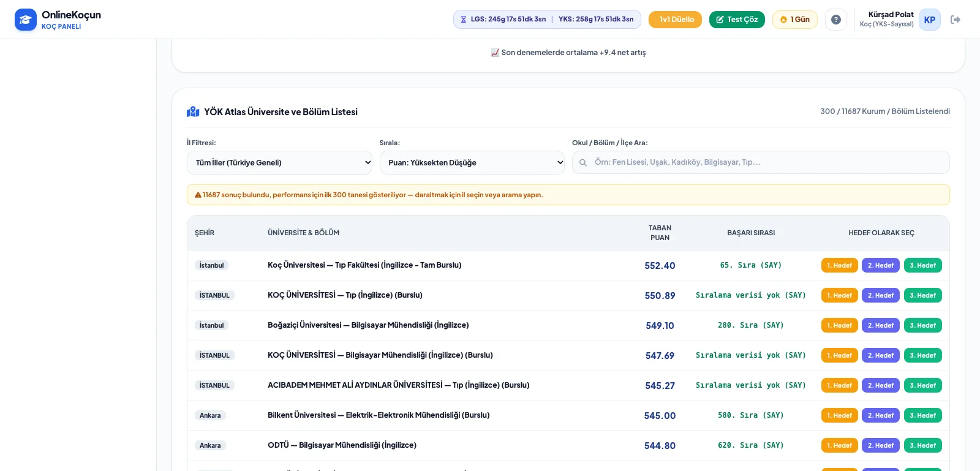
Task: Set 1. Hedef for ODTÜ Bilgisayar Mühendisliği
Action: coord(840,445)
